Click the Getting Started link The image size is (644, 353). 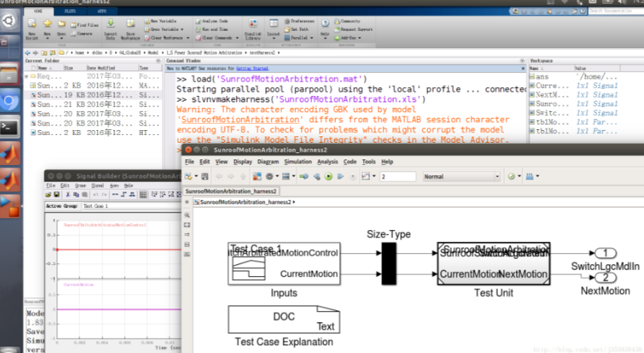[251, 69]
